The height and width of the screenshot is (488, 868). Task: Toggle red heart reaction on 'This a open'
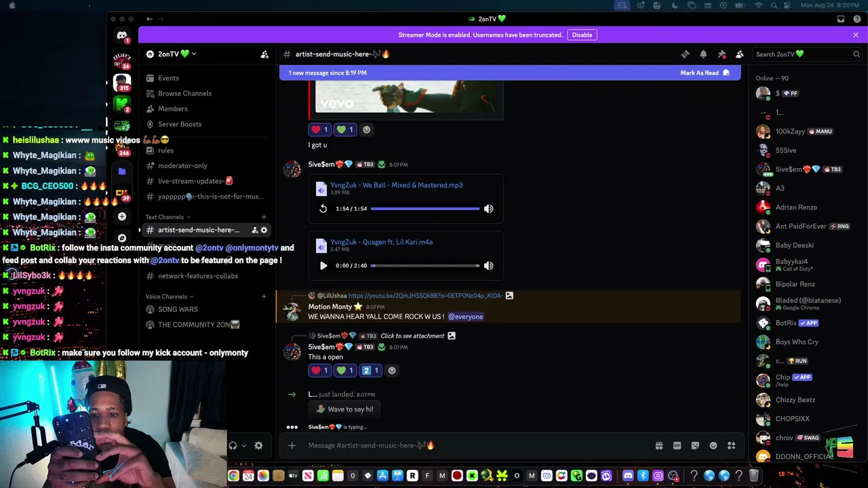319,370
